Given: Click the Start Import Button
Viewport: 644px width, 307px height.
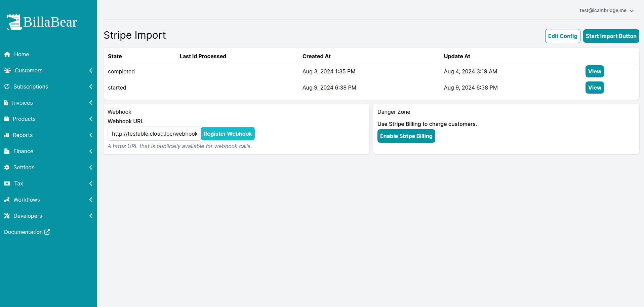Looking at the screenshot, I should (611, 36).
